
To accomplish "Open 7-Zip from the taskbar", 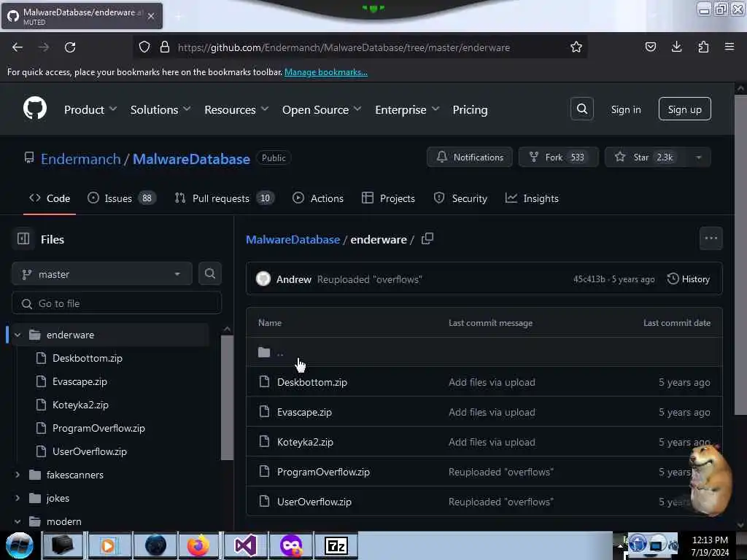I will pos(336,545).
